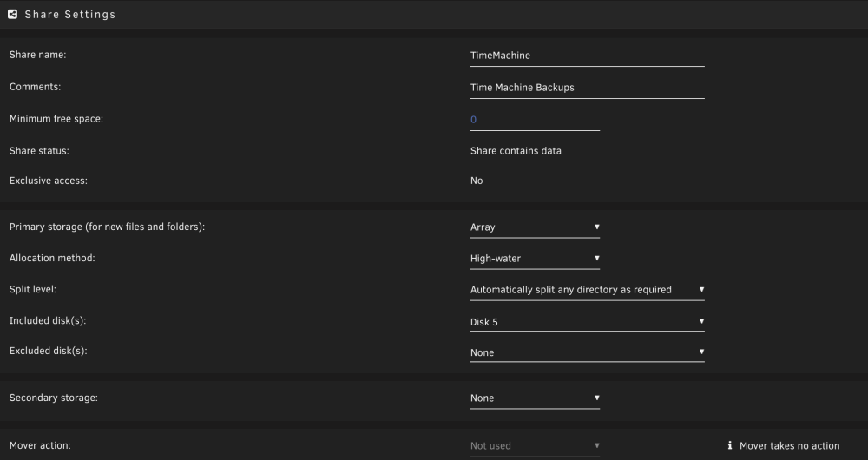Open the Allocation method dropdown High-water
Screen dimensions: 868x460
pos(535,259)
